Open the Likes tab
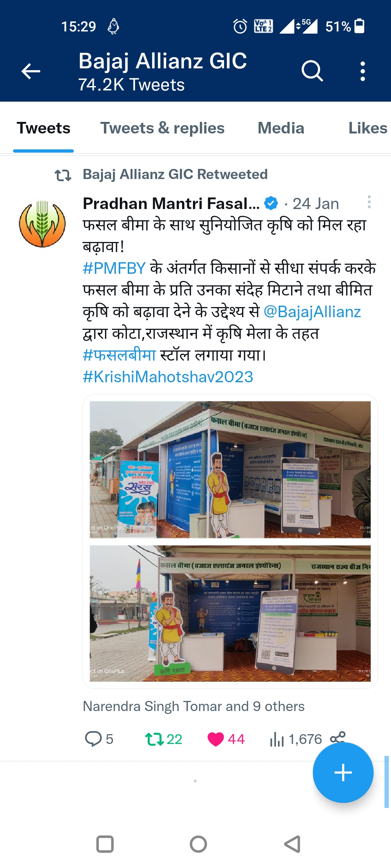 pos(368,128)
